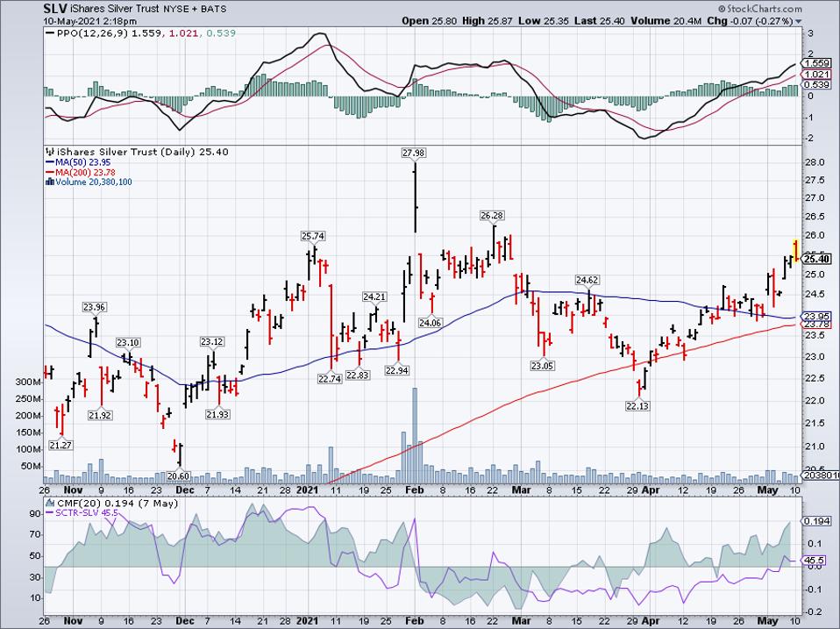Click the 24.06 low price label
This screenshot has width=840, height=629.
point(430,323)
